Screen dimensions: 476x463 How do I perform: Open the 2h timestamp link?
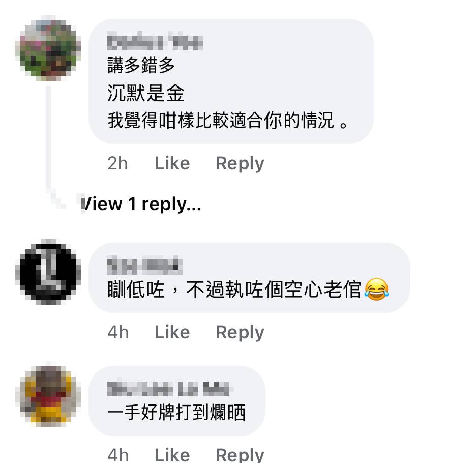pyautogui.click(x=117, y=163)
